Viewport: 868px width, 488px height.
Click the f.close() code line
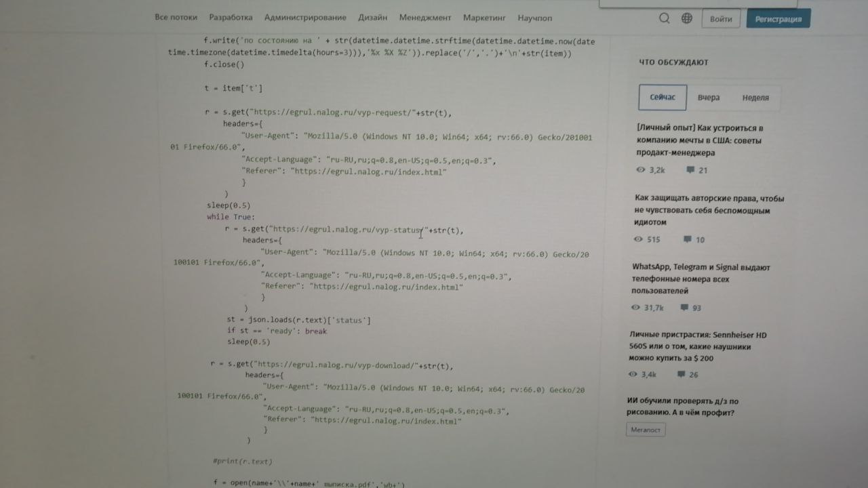pyautogui.click(x=224, y=64)
